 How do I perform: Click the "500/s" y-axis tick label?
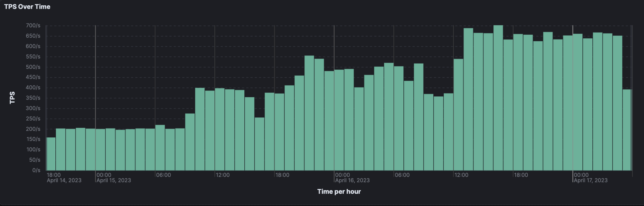pyautogui.click(x=33, y=67)
